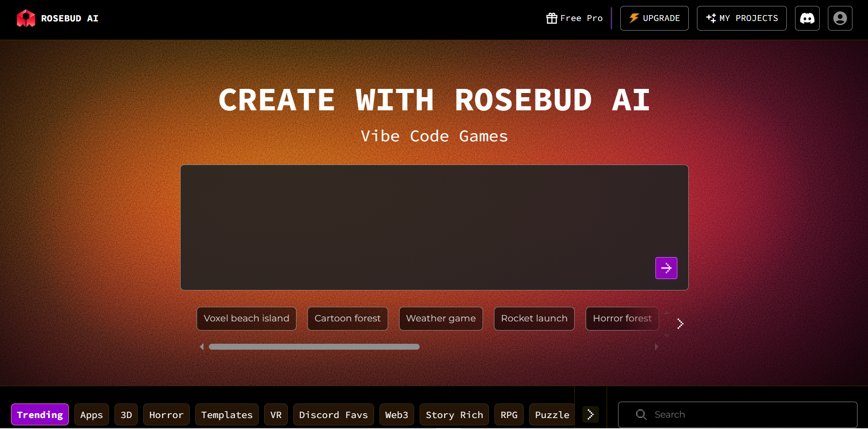Submit prompt with purple arrow button
This screenshot has height=429, width=868.
pos(666,268)
